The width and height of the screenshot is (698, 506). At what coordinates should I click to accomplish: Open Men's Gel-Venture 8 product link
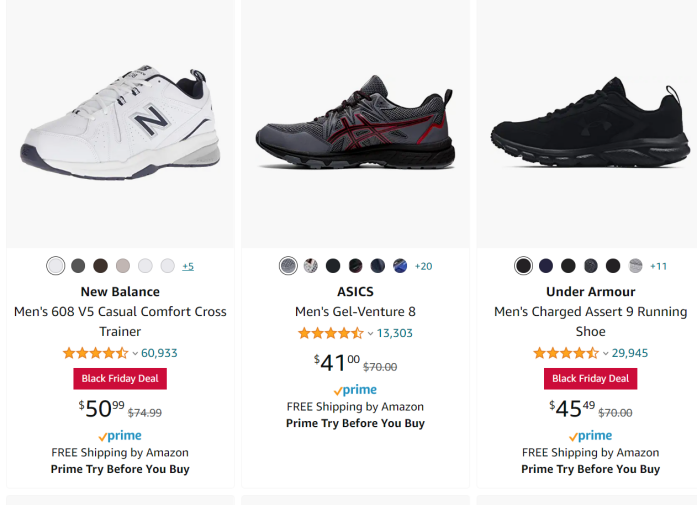355,312
